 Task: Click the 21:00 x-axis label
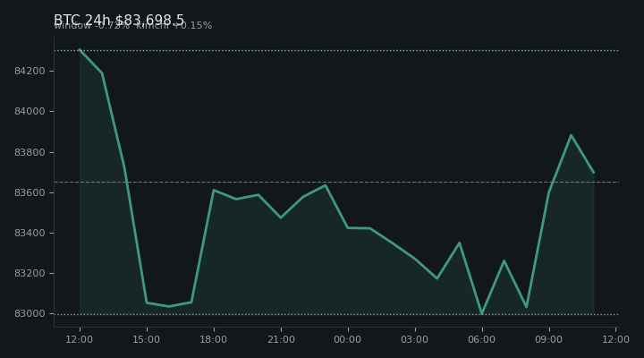(281, 339)
